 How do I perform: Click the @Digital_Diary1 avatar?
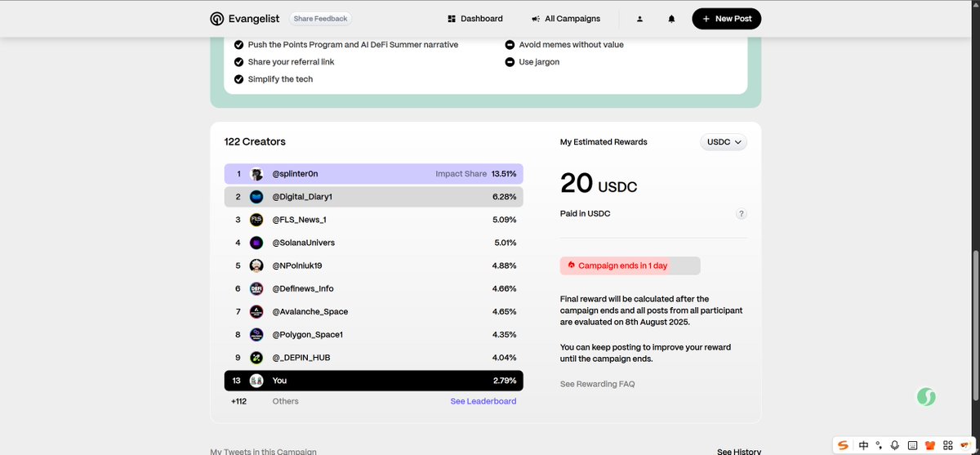(x=256, y=197)
